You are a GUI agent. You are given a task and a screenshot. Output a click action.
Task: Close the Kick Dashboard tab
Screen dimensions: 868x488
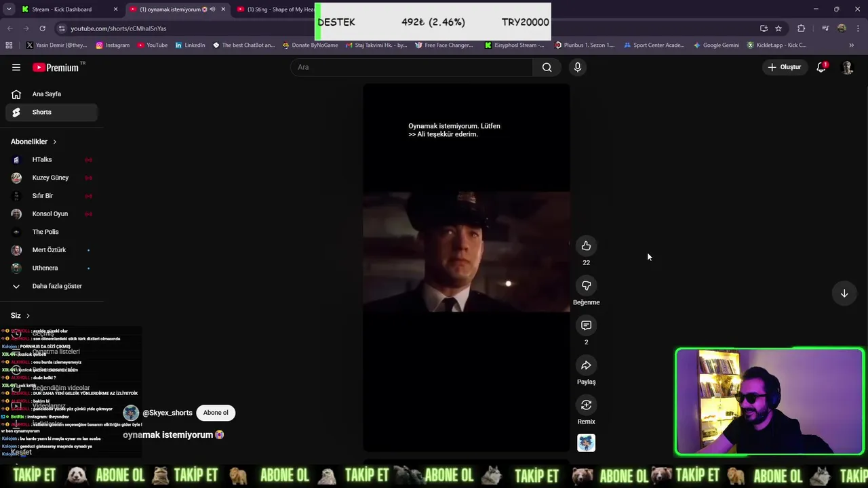[x=115, y=9]
